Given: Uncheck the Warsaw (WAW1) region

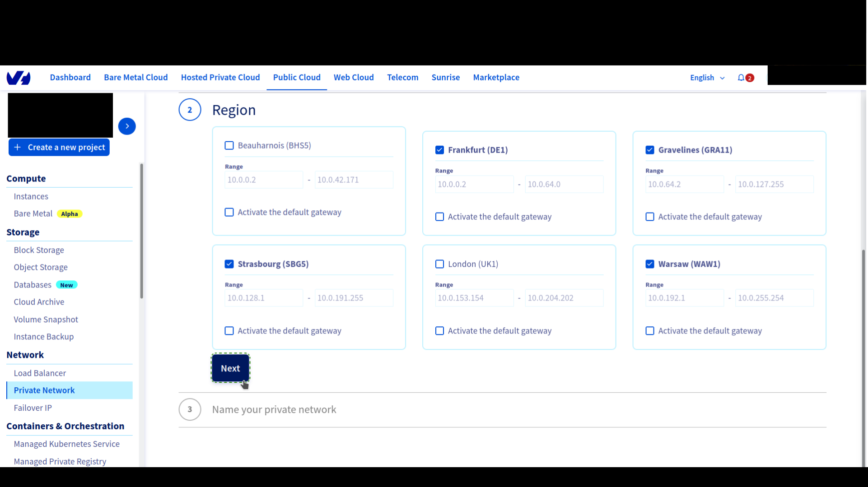Looking at the screenshot, I should tap(650, 264).
